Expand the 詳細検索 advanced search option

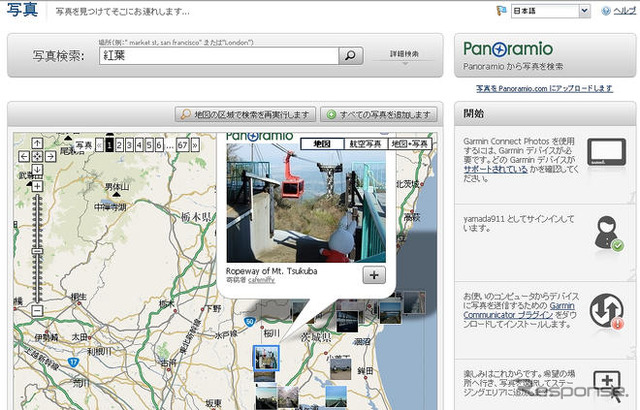tap(404, 54)
